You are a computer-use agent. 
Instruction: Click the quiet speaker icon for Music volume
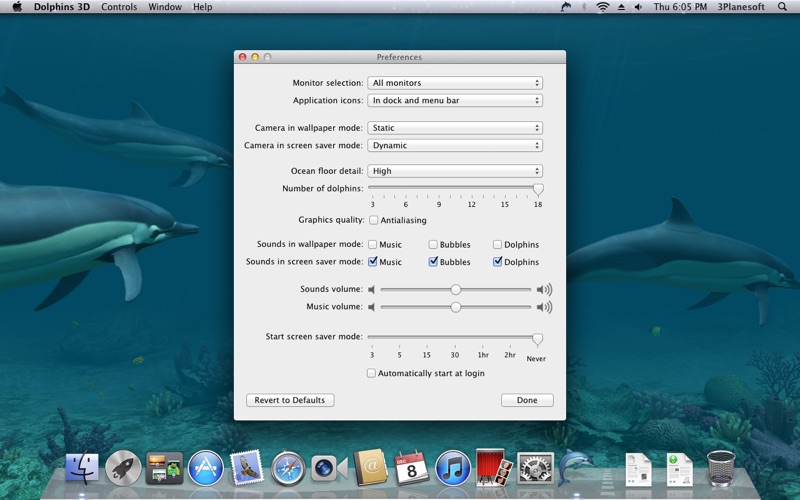coord(371,307)
